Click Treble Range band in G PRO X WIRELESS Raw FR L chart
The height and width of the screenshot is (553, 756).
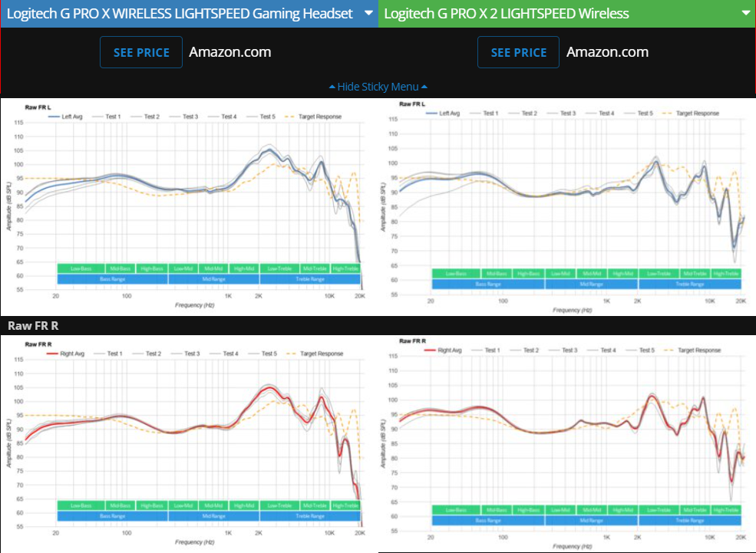point(310,279)
